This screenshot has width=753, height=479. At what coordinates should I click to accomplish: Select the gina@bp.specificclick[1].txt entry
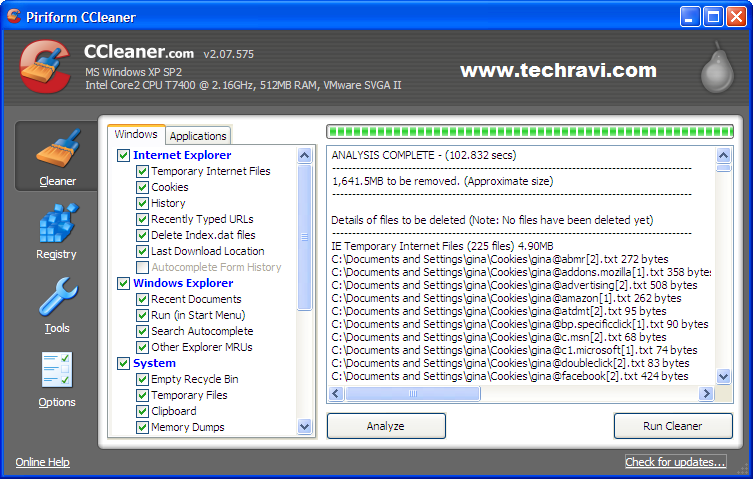(x=520, y=324)
